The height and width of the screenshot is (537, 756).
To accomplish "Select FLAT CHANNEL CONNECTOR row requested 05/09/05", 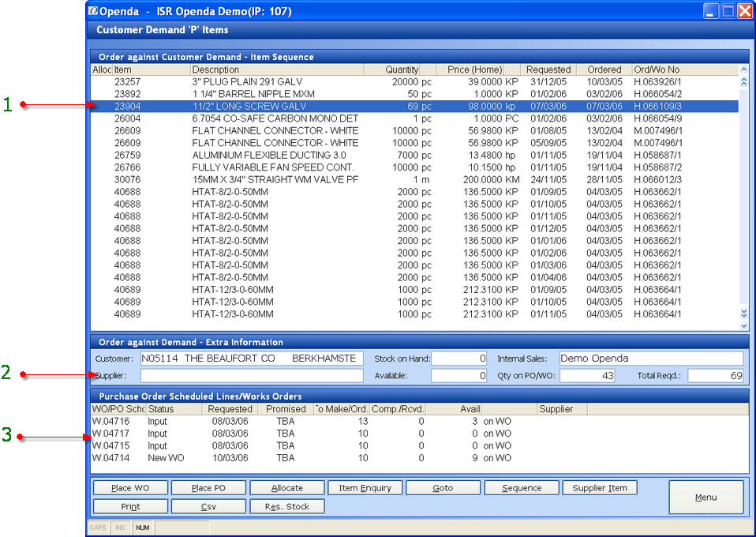I will pyautogui.click(x=414, y=143).
